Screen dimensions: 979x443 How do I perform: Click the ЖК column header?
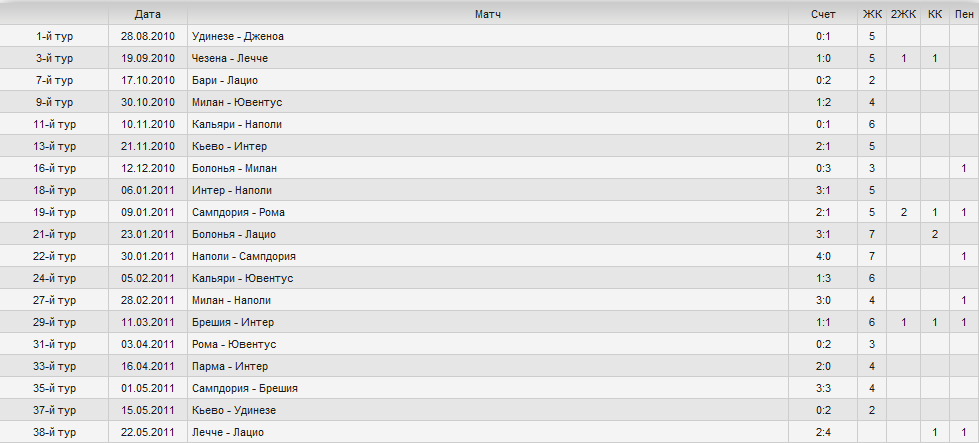point(872,14)
